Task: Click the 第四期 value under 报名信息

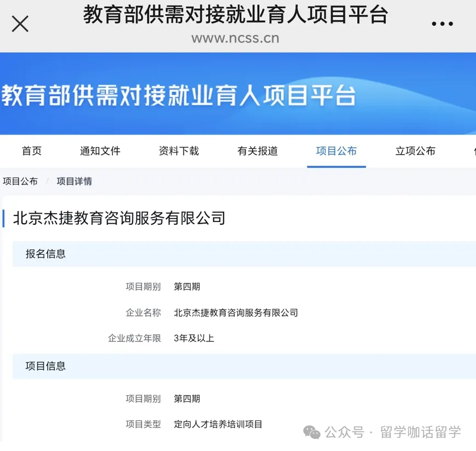Action: 187,286
